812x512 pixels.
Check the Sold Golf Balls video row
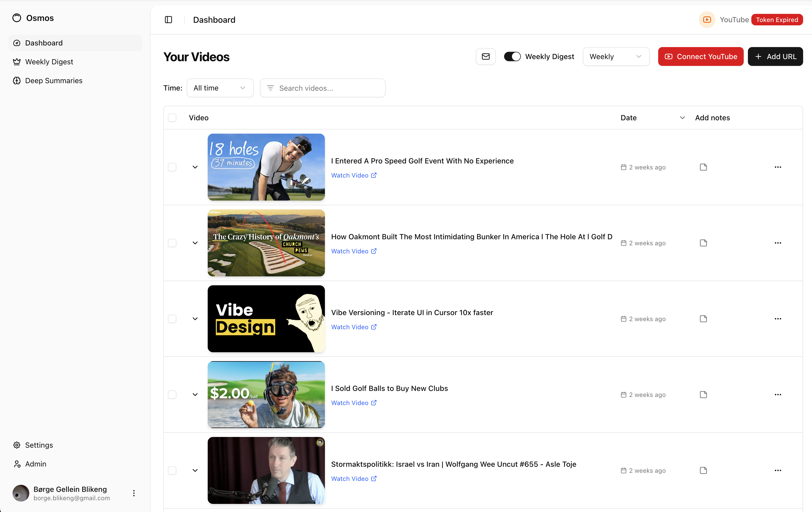pyautogui.click(x=172, y=395)
